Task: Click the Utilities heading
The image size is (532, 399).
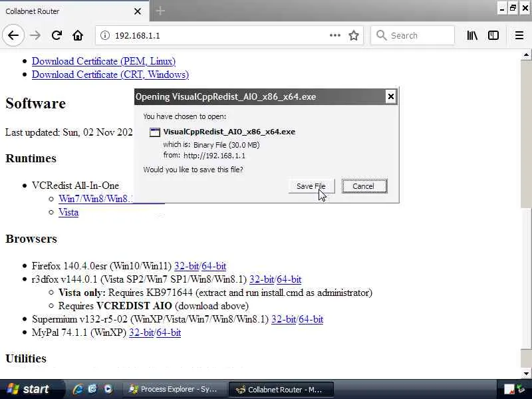Action: [x=26, y=358]
